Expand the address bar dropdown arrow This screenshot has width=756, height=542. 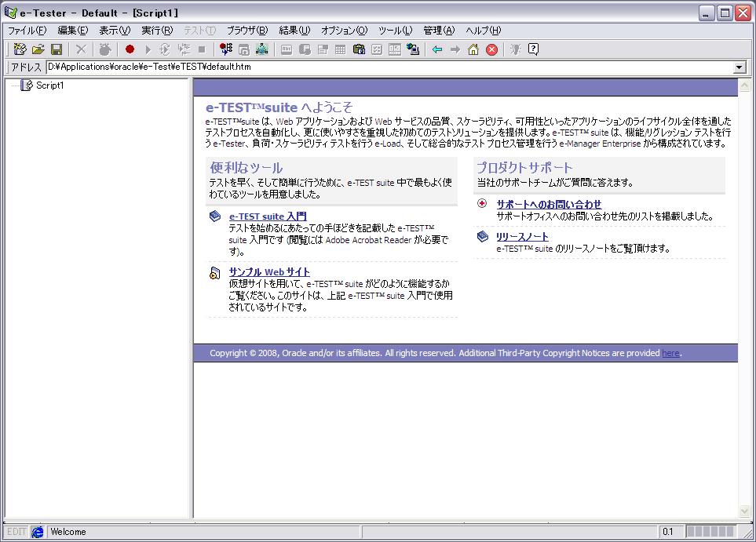tap(740, 67)
